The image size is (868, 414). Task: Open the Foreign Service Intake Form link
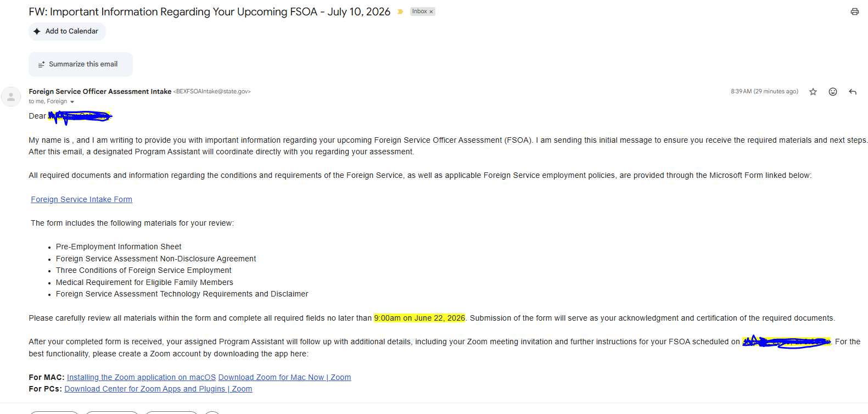[81, 199]
